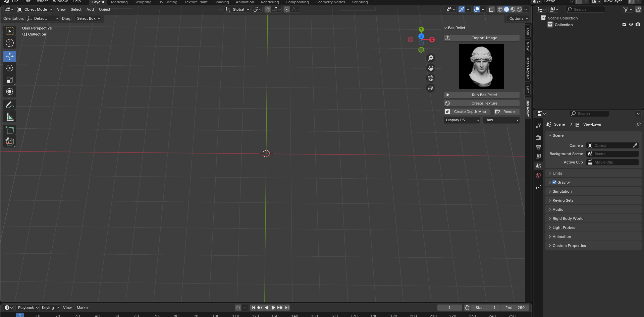Click the Create Depth Map button
The width and height of the screenshot is (644, 317).
point(467,112)
